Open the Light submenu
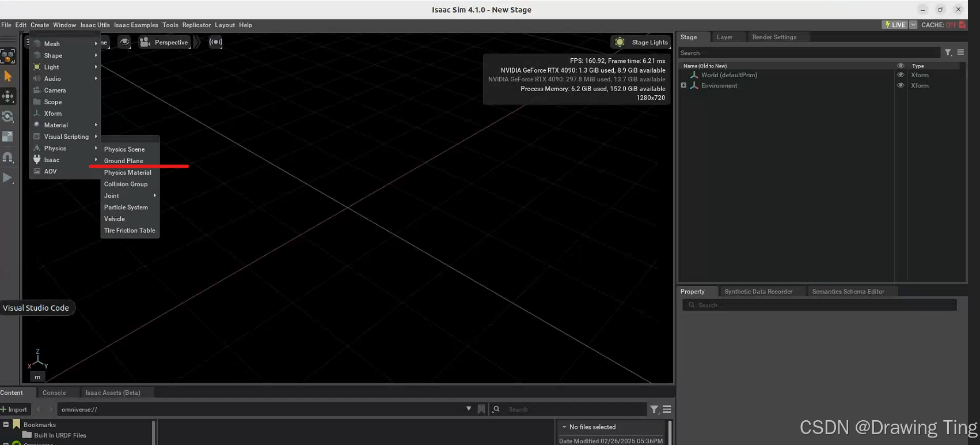Viewport: 980px width, 445px height. point(65,67)
